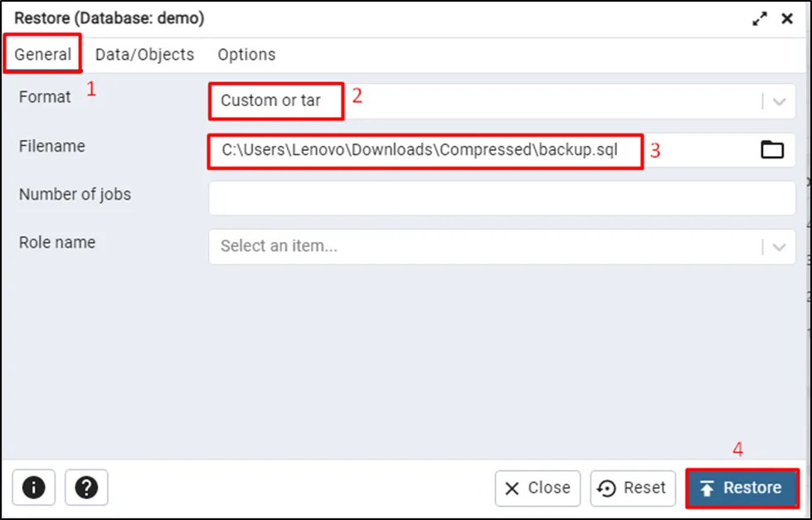Viewport: 812px width, 520px height.
Task: Switch to the Data/Objects tab
Action: pyautogui.click(x=144, y=55)
